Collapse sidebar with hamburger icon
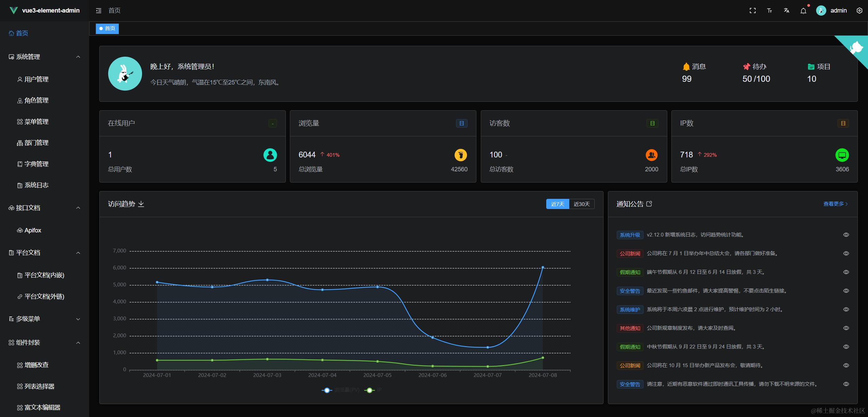This screenshot has width=868, height=417. click(x=99, y=11)
